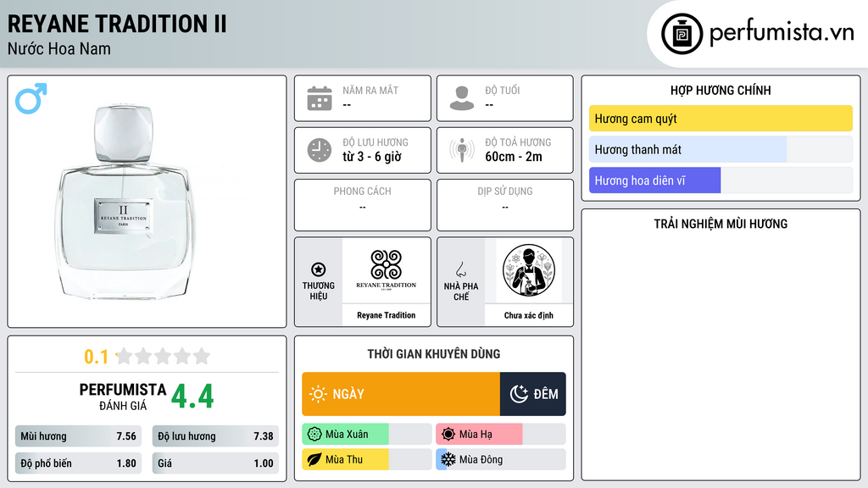Click the Thời gian khuyên dùng heading
Image resolution: width=868 pixels, height=488 pixels.
point(433,353)
